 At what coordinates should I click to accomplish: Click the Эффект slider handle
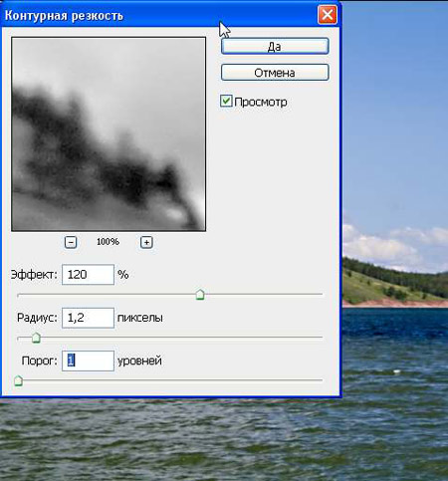click(x=200, y=295)
